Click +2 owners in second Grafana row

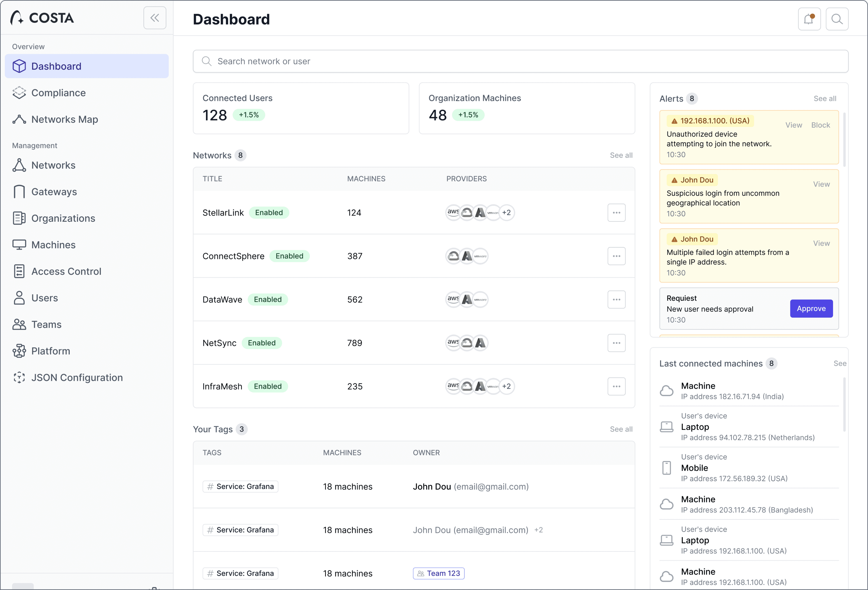point(538,530)
